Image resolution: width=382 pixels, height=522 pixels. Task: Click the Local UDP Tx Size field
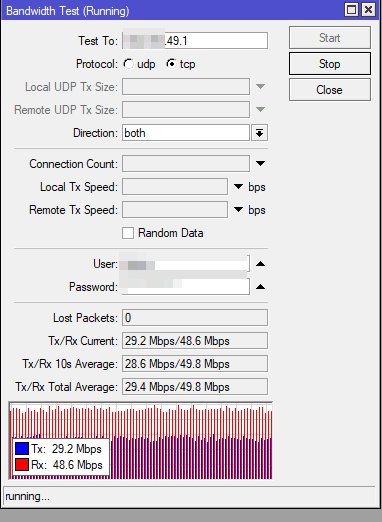pyautogui.click(x=186, y=87)
